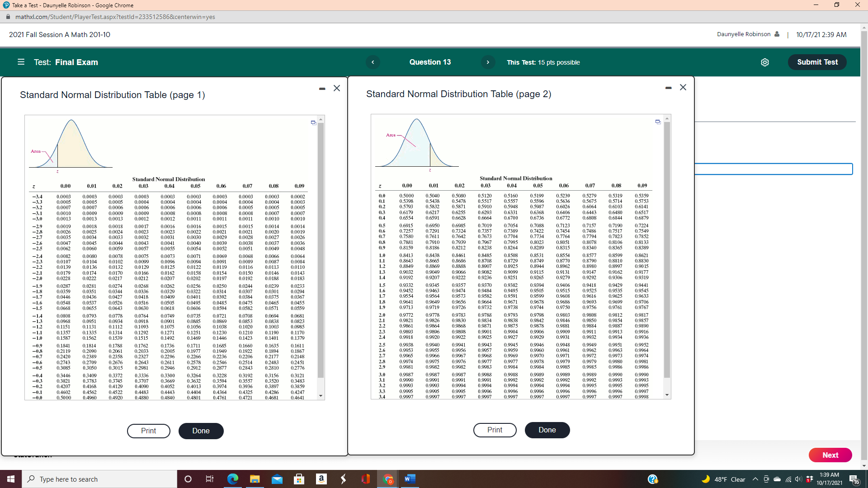Print the page 1 distribution table
The image size is (868, 488).
point(148,431)
